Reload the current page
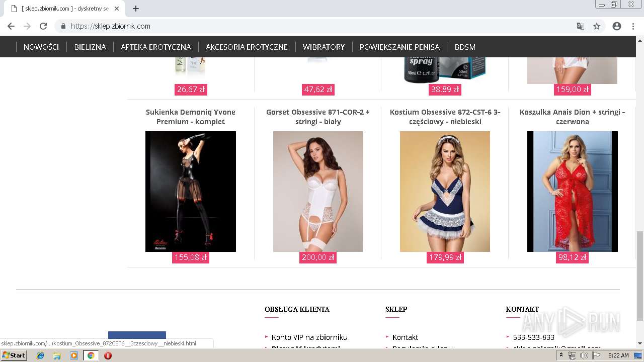The height and width of the screenshot is (362, 644). pyautogui.click(x=43, y=26)
